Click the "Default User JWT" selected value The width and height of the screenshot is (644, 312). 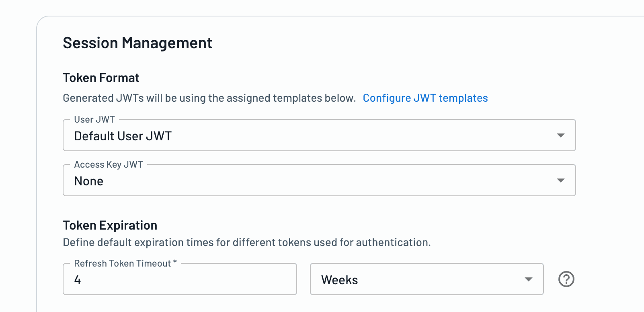coord(123,136)
